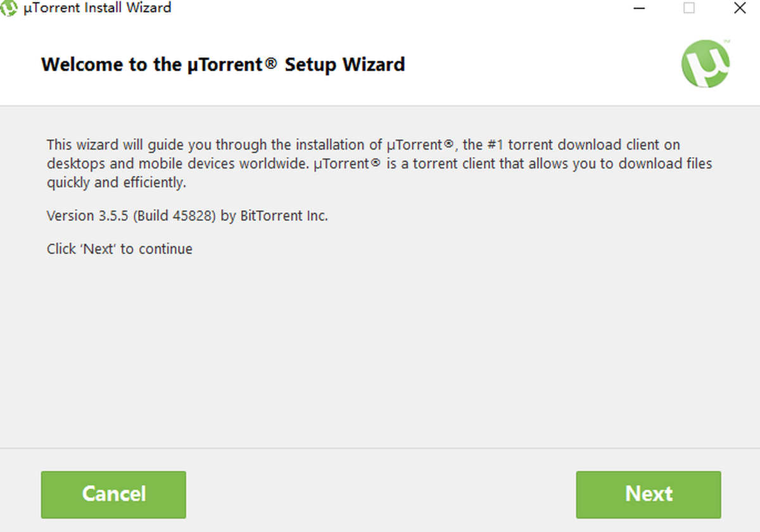Viewport: 760px width, 532px height.
Task: Click the word 'Setup' in the heading
Action: [311, 65]
